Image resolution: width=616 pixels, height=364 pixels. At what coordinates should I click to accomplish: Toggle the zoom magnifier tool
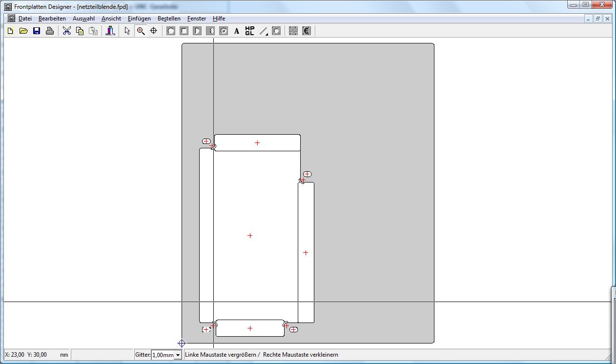(x=141, y=31)
